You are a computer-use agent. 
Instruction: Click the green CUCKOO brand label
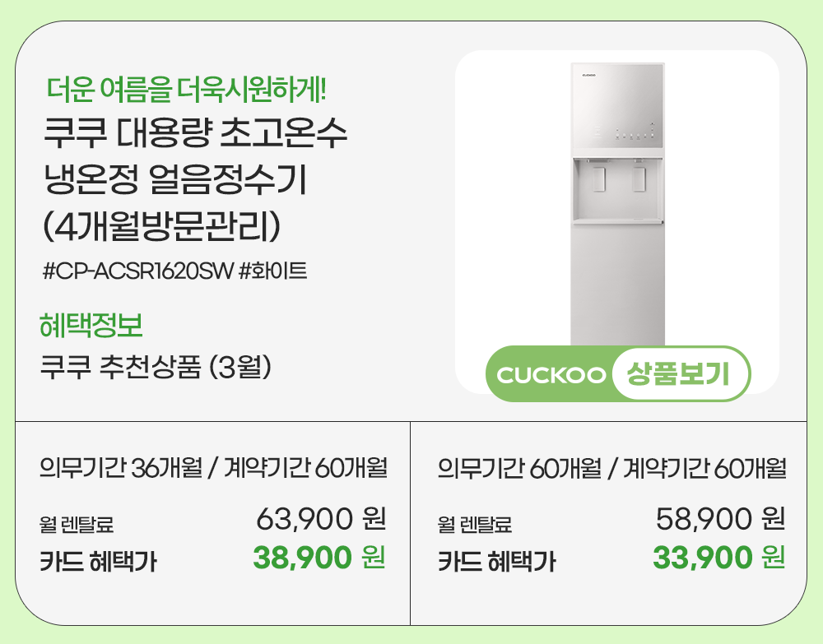pyautogui.click(x=551, y=376)
